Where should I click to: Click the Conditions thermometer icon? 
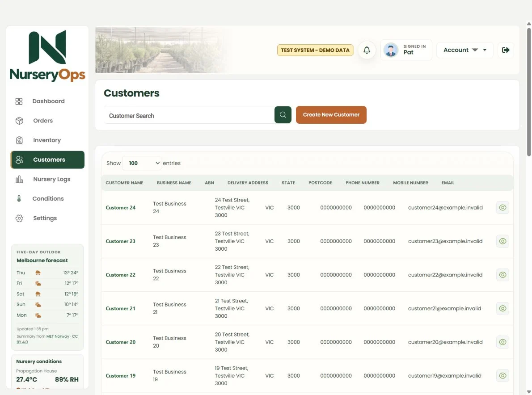click(x=19, y=199)
